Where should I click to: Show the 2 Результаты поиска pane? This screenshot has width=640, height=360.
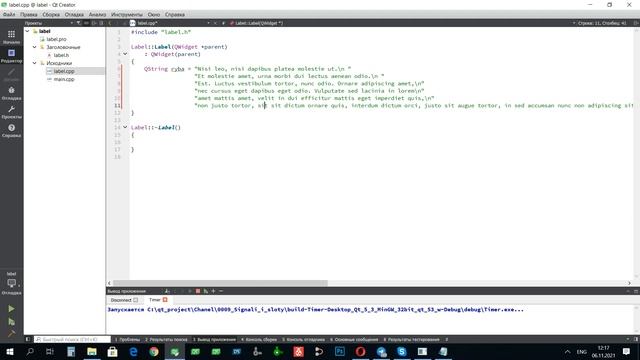[x=167, y=339]
